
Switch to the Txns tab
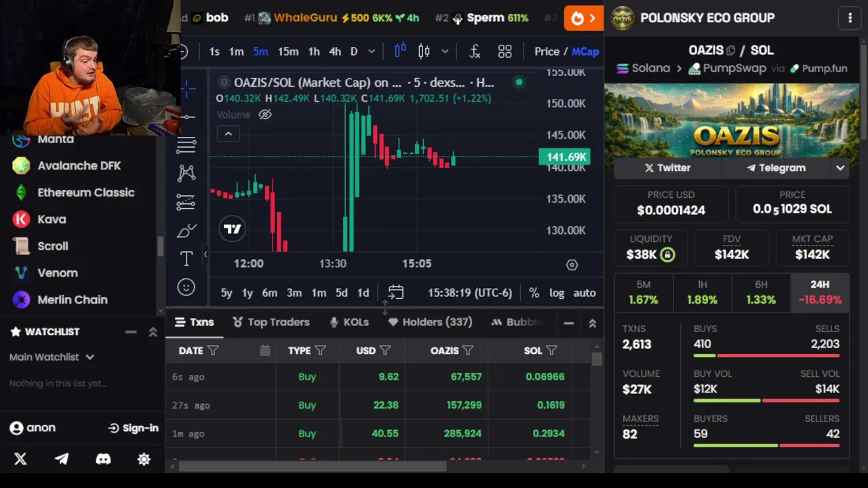click(195, 323)
